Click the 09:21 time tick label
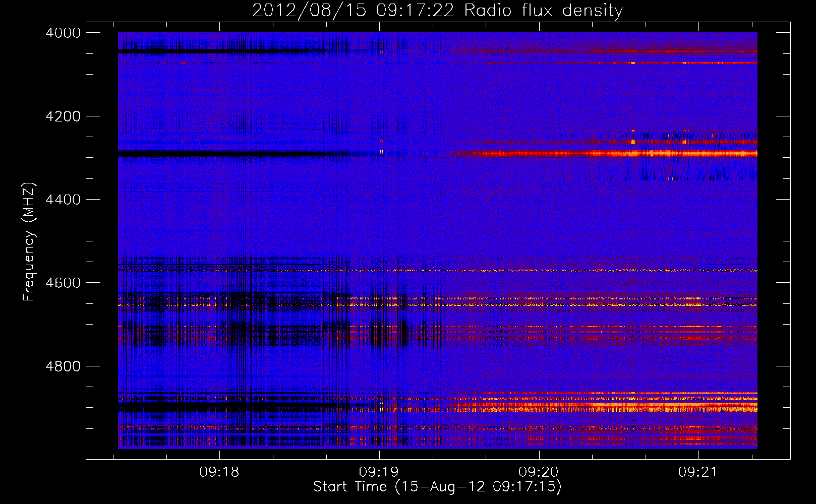 point(698,472)
